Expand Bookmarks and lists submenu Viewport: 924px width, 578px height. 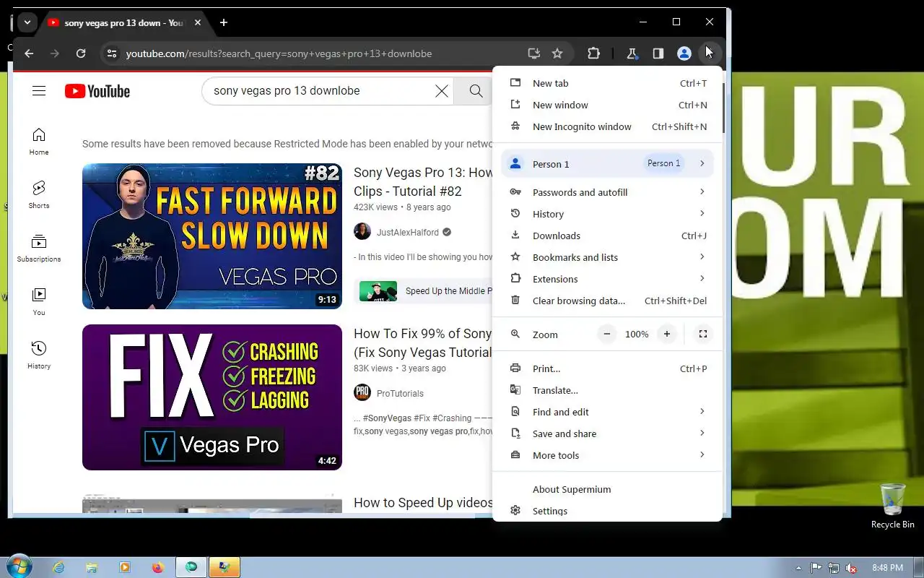(x=607, y=257)
